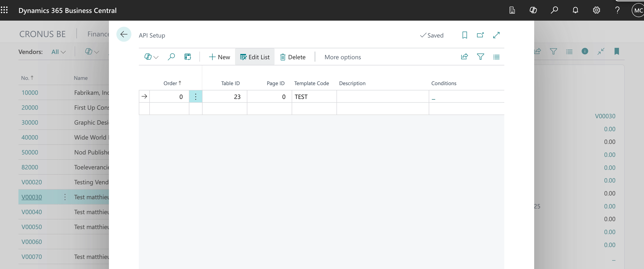Click the Analyze mode icon in the toolbar
Image resolution: width=644 pixels, height=269 pixels.
click(x=188, y=57)
